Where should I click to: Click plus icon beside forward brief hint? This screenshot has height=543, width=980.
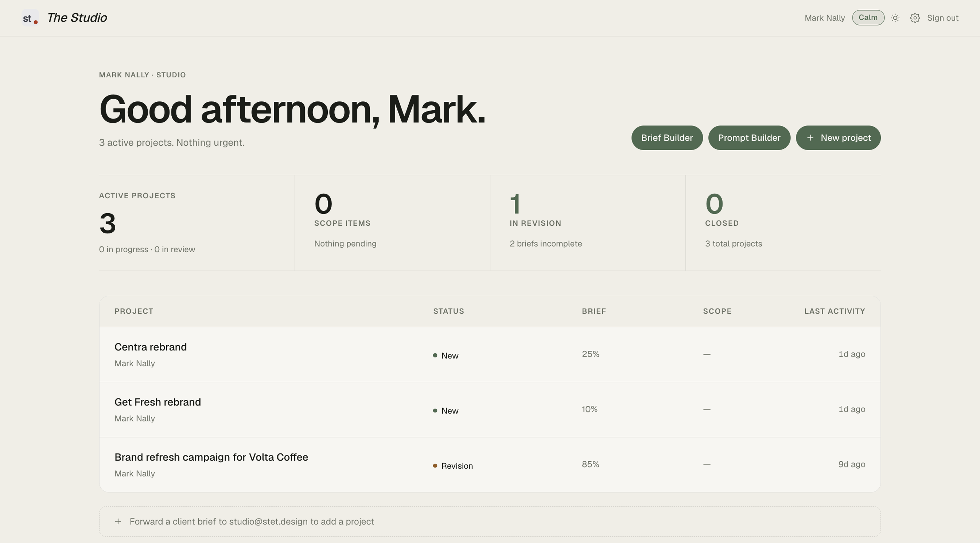pos(118,521)
